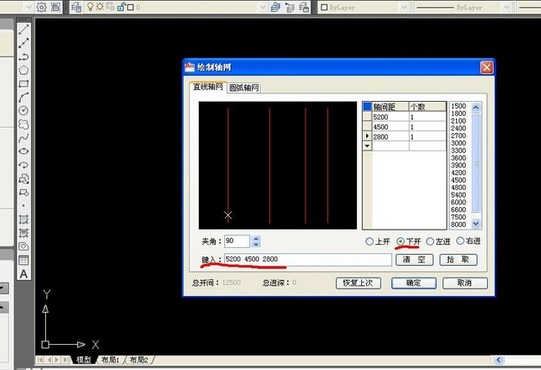The image size is (541, 370).
Task: Select the Arc draw tool
Action: [23, 97]
